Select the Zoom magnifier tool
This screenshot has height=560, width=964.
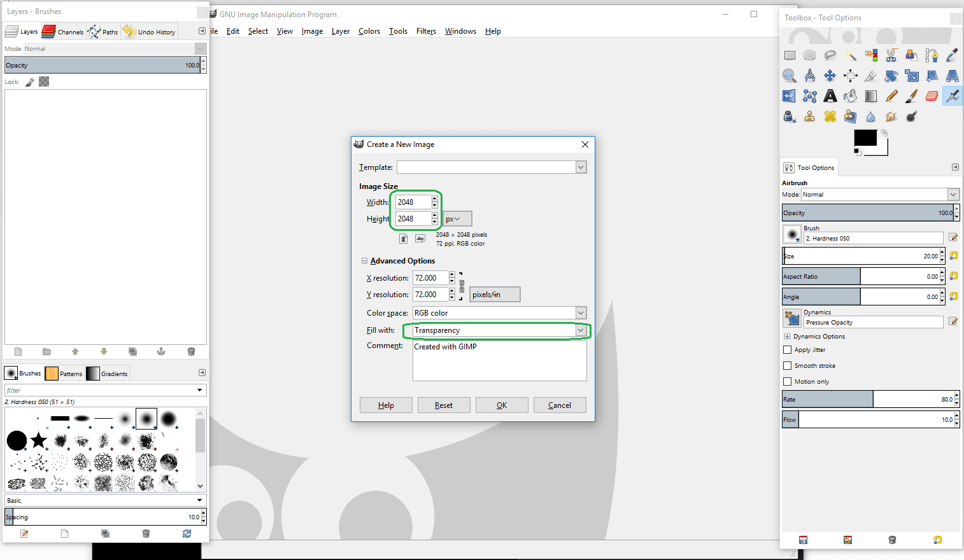(790, 76)
